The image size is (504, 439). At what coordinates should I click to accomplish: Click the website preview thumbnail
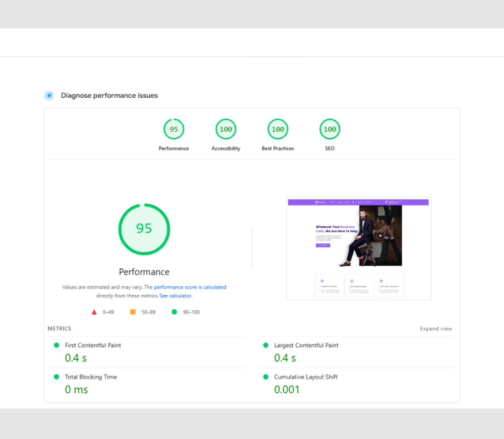(x=359, y=248)
